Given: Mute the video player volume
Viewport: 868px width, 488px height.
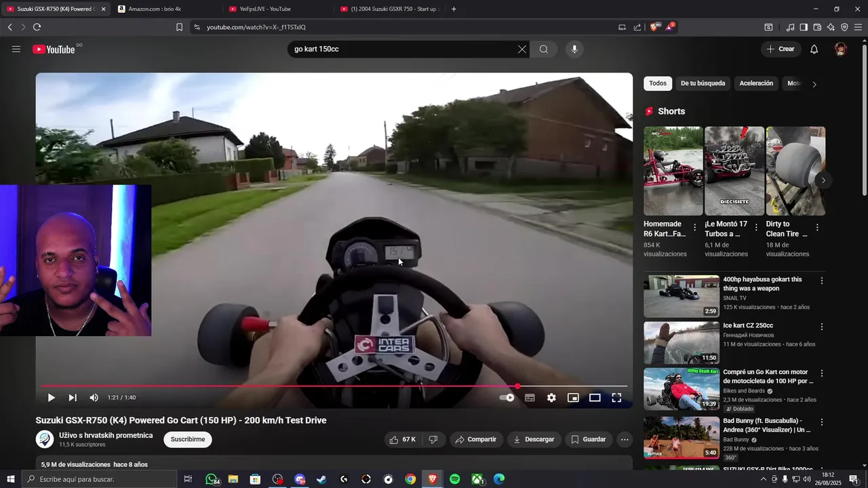Looking at the screenshot, I should tap(94, 398).
